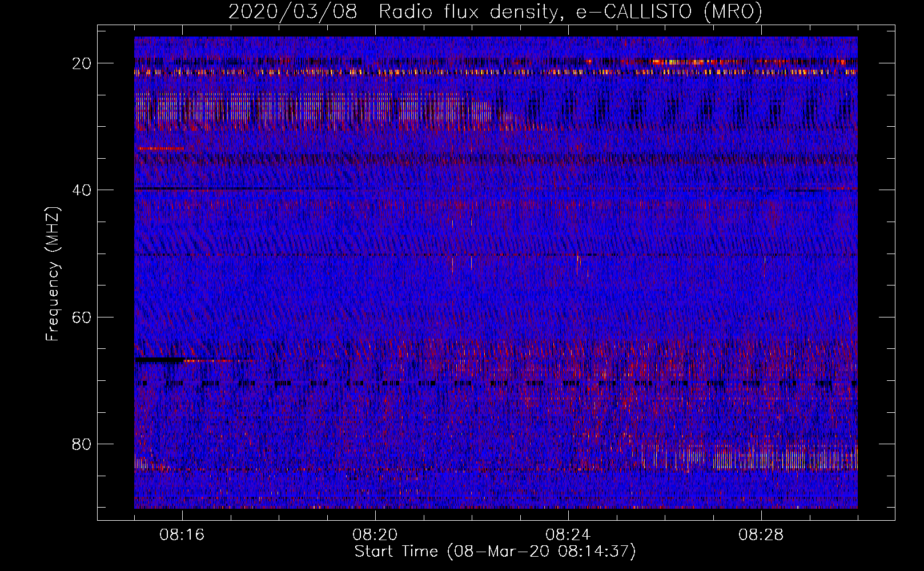The height and width of the screenshot is (571, 924).
Task: Click the 'Start Time (08-Mar-20 08:14:37)' label
Action: coord(495,552)
